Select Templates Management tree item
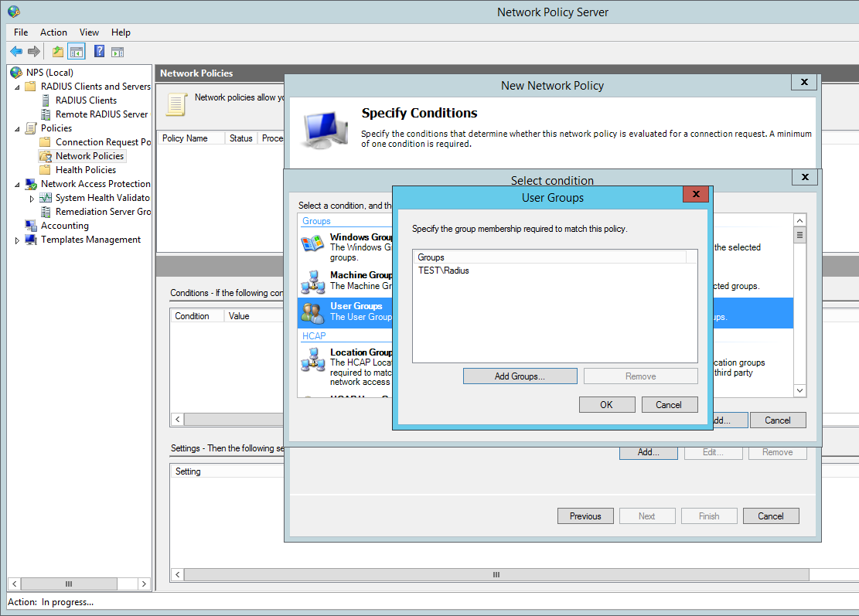This screenshot has height=616, width=859. 91,240
